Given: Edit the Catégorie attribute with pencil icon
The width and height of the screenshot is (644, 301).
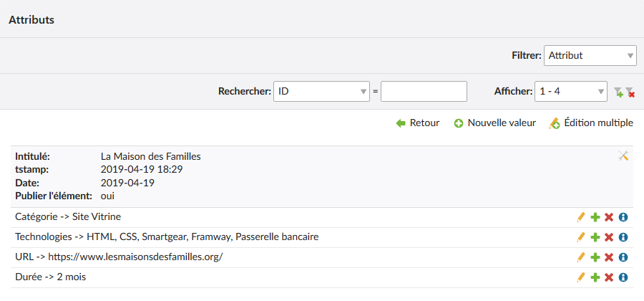Looking at the screenshot, I should click(x=580, y=217).
